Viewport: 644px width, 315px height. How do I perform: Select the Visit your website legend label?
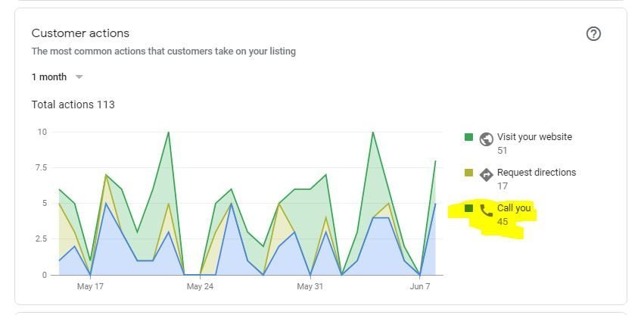click(x=534, y=137)
